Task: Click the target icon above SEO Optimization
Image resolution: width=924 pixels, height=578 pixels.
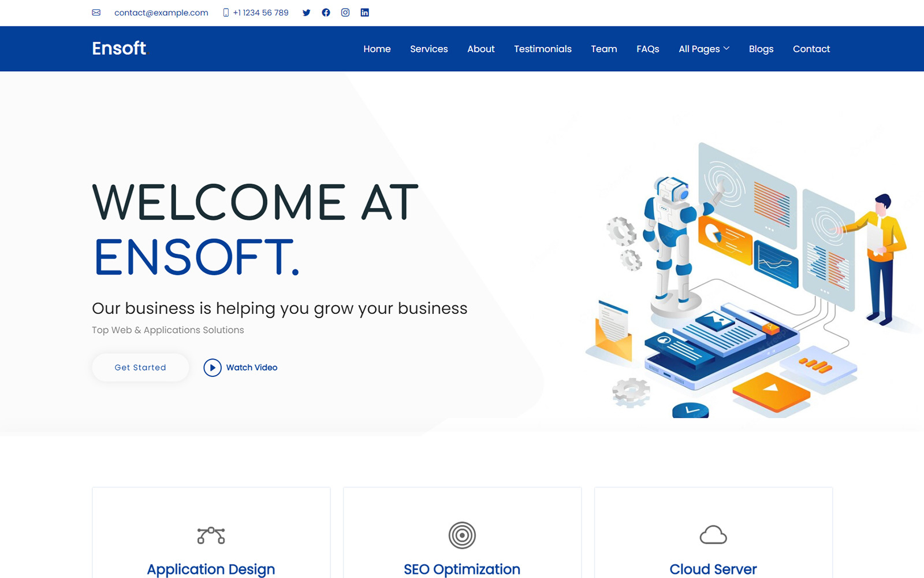Action: (x=462, y=536)
